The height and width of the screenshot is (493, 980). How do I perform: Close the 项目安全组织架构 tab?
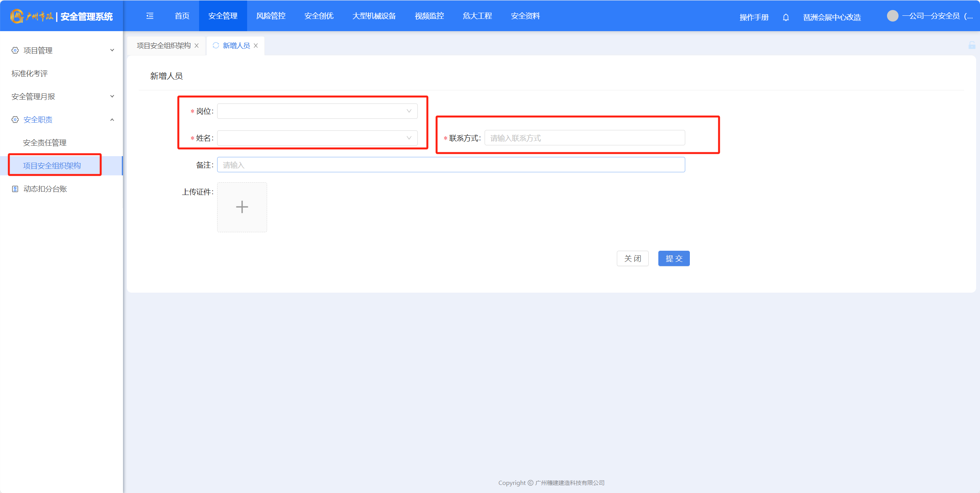click(x=197, y=46)
